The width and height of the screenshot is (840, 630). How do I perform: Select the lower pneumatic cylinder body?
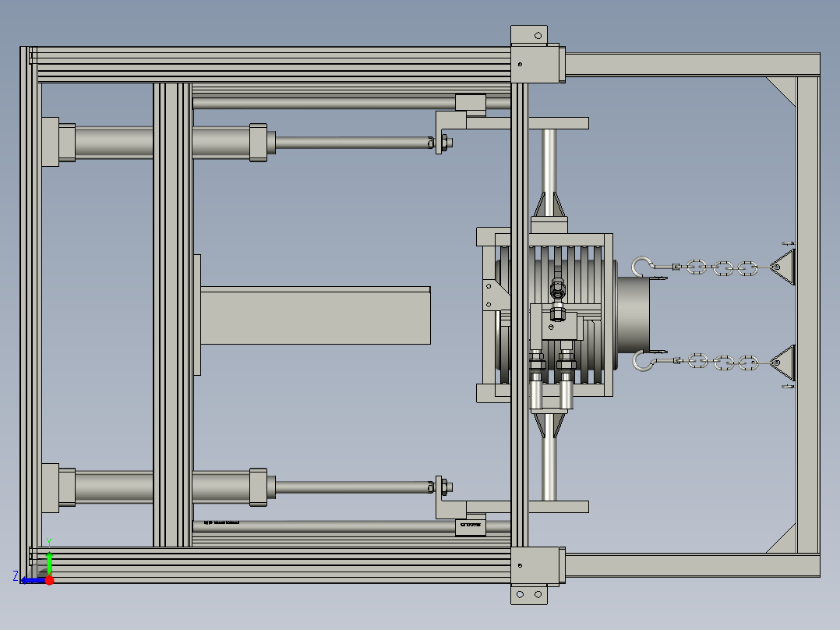(x=164, y=487)
